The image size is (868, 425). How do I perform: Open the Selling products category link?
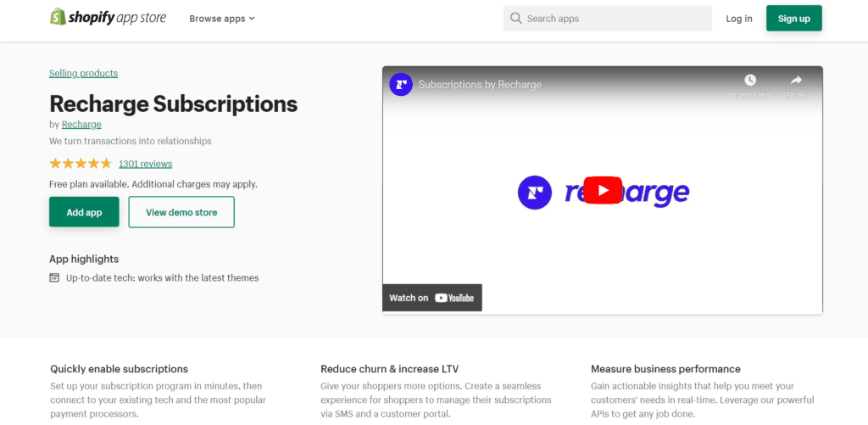click(x=84, y=73)
